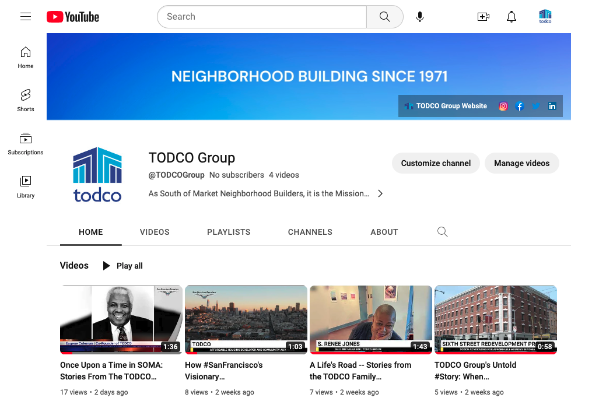The width and height of the screenshot is (592, 401).
Task: Click title 'Once Upon a Time in SOMA'
Action: (111, 371)
